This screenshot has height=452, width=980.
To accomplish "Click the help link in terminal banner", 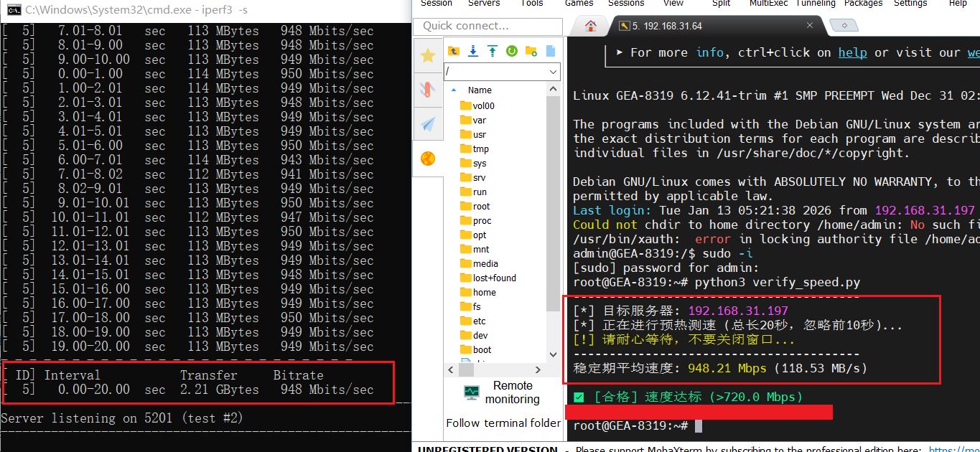I will (x=852, y=52).
